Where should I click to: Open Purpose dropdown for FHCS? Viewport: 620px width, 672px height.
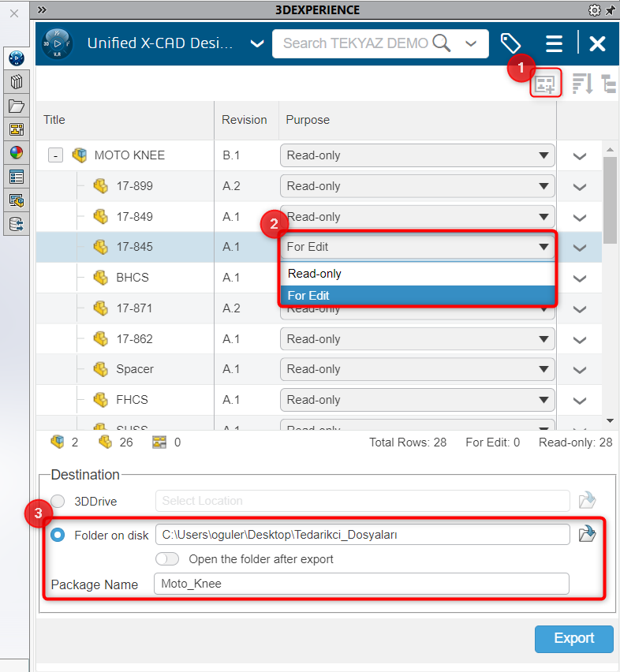point(417,400)
